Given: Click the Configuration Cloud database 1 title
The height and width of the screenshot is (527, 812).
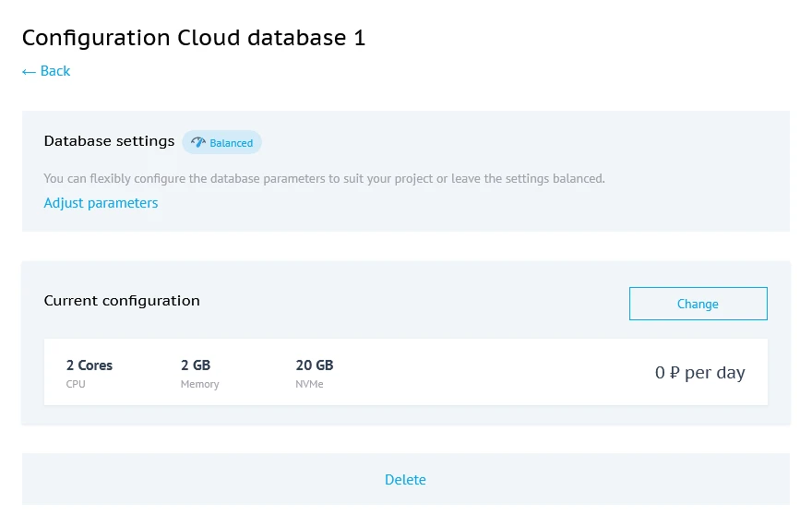Looking at the screenshot, I should point(194,38).
